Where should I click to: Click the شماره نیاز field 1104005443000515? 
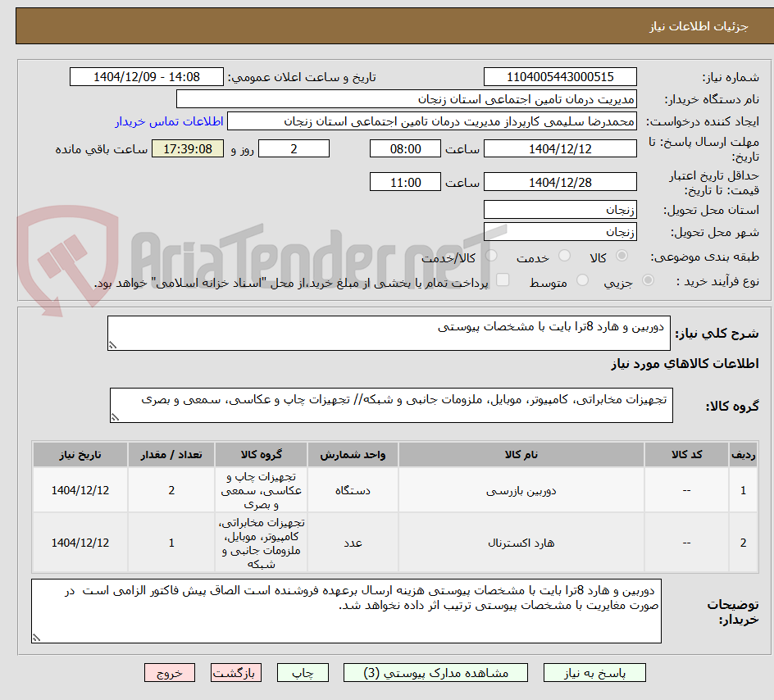(560, 77)
